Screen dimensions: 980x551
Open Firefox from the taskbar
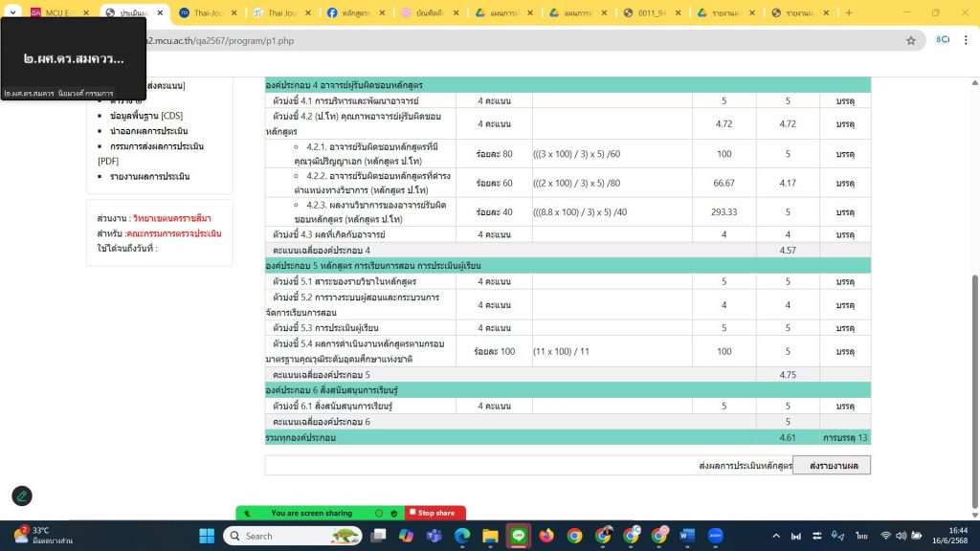click(546, 536)
